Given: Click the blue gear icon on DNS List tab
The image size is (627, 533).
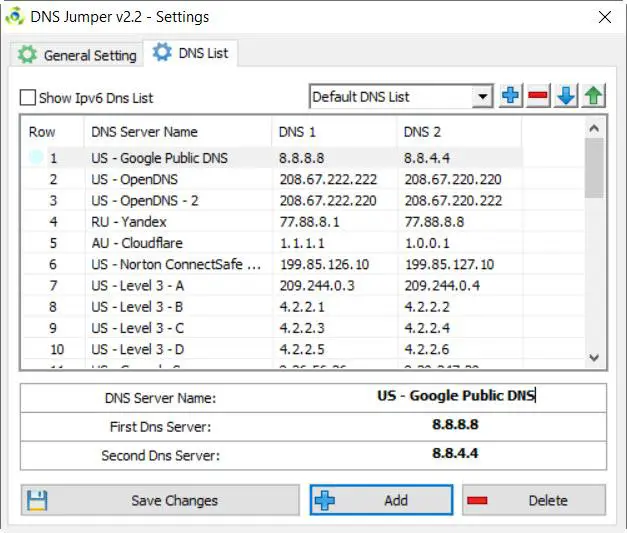Looking at the screenshot, I should pyautogui.click(x=162, y=52).
